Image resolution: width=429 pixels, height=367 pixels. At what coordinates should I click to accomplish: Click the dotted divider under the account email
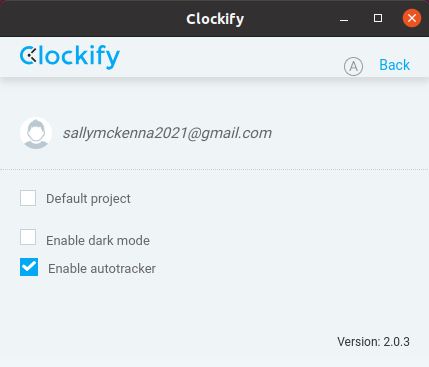(214, 169)
